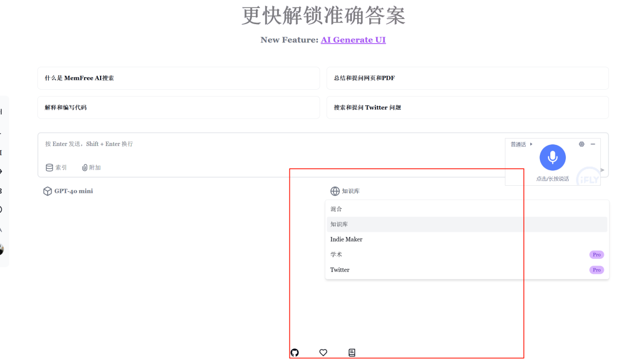This screenshot has width=621, height=364.
Task: Click the heart favorite icon
Action: 323,352
